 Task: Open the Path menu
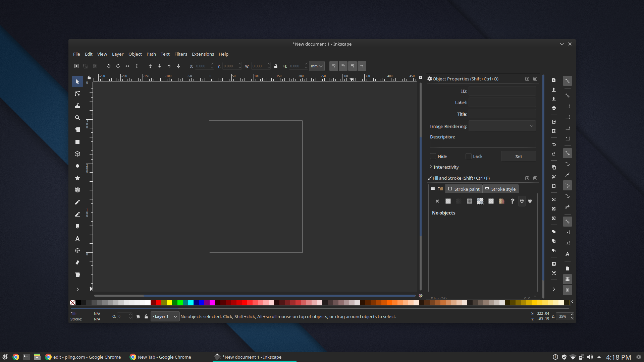point(151,54)
